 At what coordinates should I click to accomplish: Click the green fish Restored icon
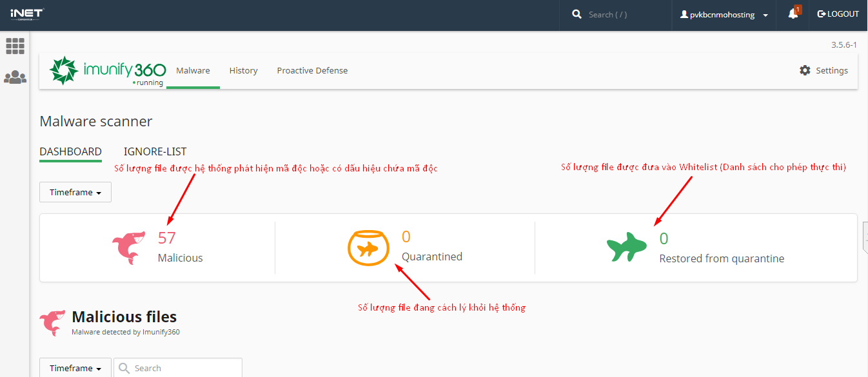tap(627, 247)
